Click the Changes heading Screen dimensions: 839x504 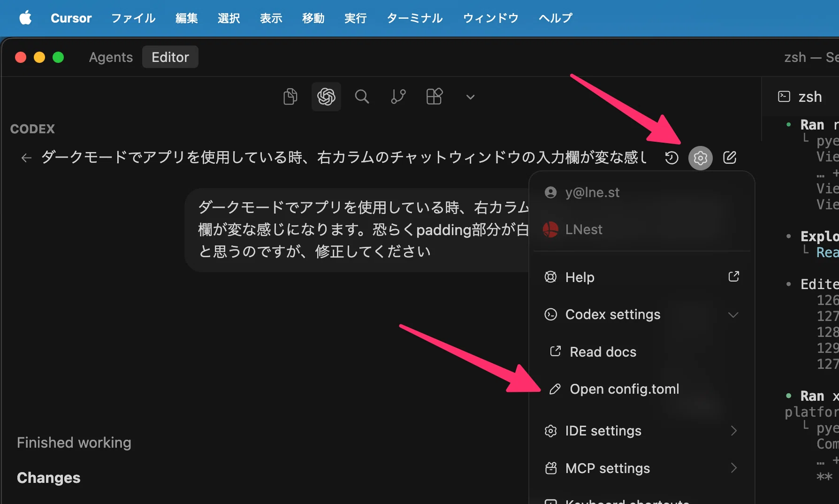(x=49, y=478)
